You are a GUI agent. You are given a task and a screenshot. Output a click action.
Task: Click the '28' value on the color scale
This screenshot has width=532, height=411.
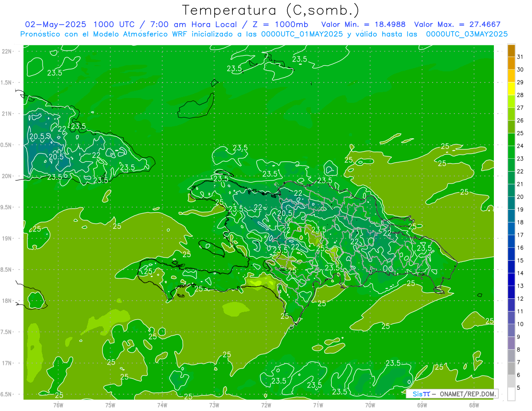pyautogui.click(x=520, y=95)
